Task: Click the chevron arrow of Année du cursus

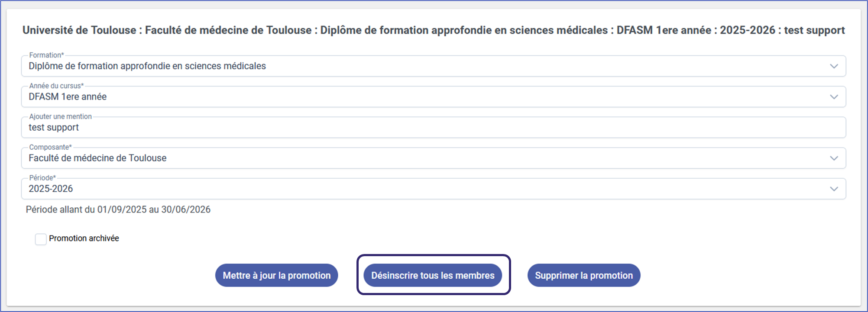Action: pyautogui.click(x=834, y=97)
